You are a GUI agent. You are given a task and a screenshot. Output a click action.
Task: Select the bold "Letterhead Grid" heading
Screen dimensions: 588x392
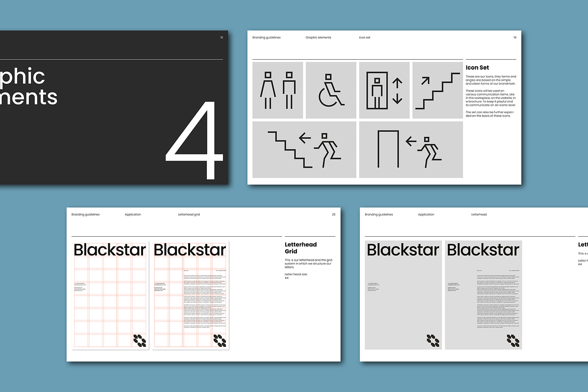click(301, 248)
